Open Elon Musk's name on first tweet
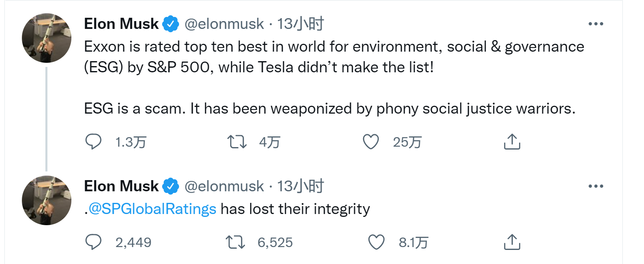The width and height of the screenshot is (644, 264). [121, 24]
